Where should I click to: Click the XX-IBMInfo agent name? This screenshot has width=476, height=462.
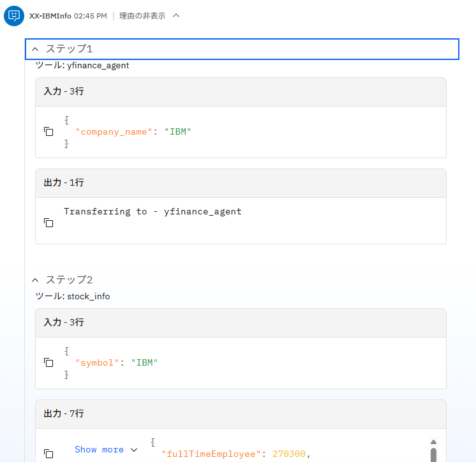click(x=50, y=16)
